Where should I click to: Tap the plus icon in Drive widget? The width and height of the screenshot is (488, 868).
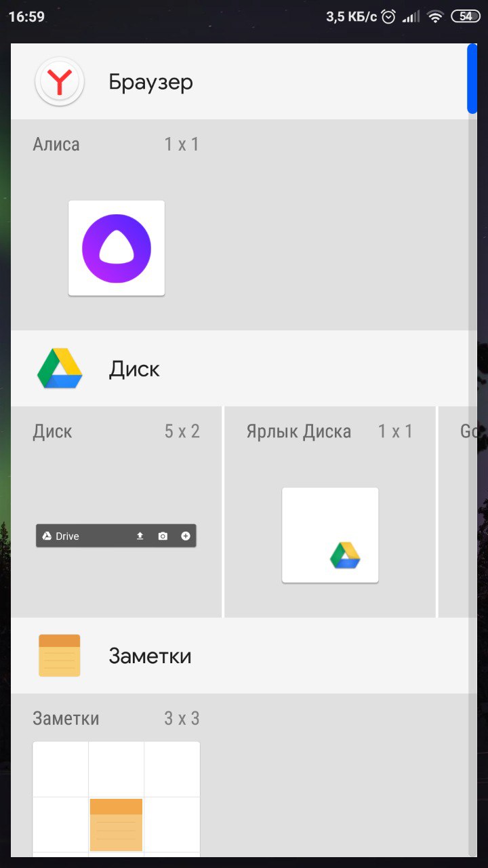click(186, 536)
